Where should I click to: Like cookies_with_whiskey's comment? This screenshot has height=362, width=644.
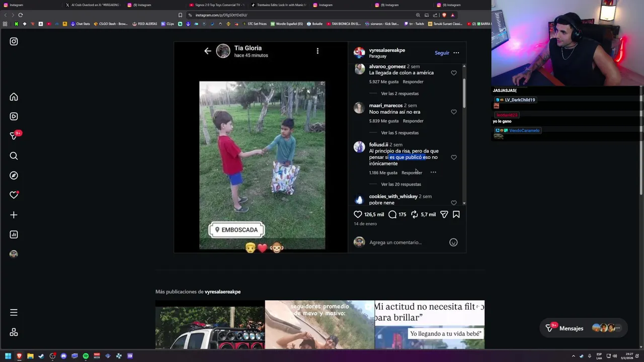[454, 203]
